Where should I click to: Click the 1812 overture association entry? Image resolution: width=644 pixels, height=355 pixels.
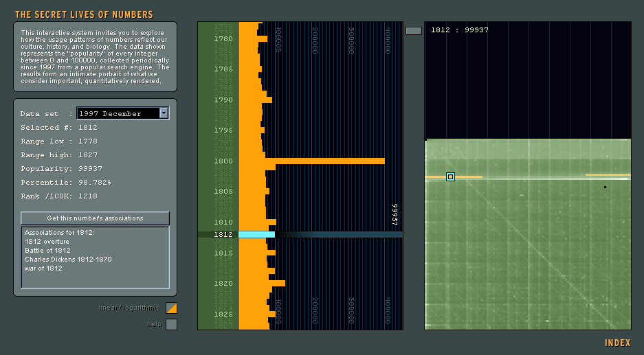pos(47,241)
